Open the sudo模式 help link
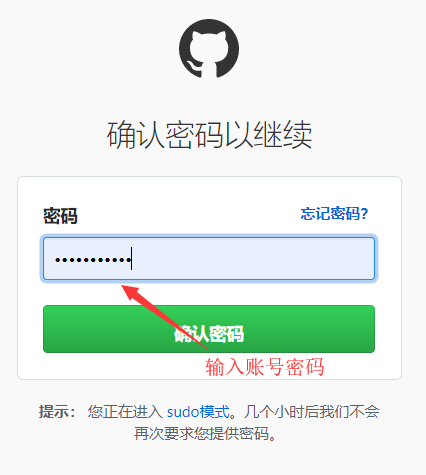The image size is (426, 475). point(198,412)
